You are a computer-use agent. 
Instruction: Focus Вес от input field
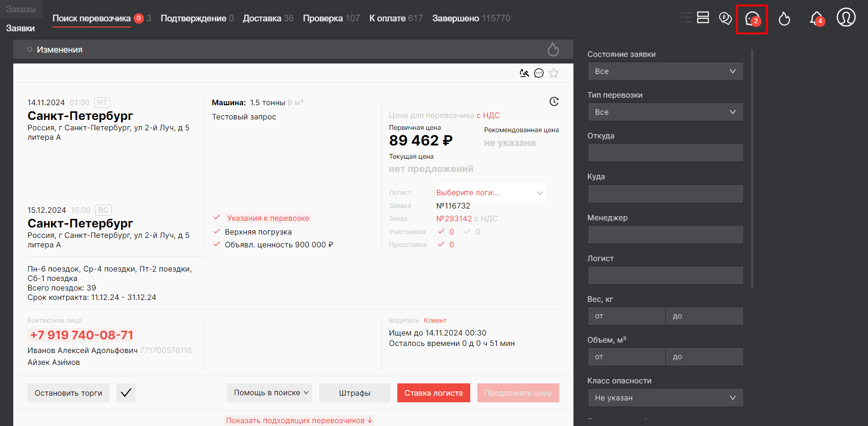[626, 316]
